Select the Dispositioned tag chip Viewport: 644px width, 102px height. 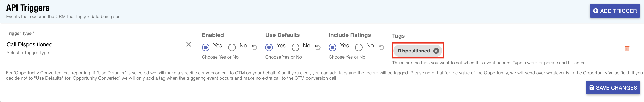pos(414,51)
